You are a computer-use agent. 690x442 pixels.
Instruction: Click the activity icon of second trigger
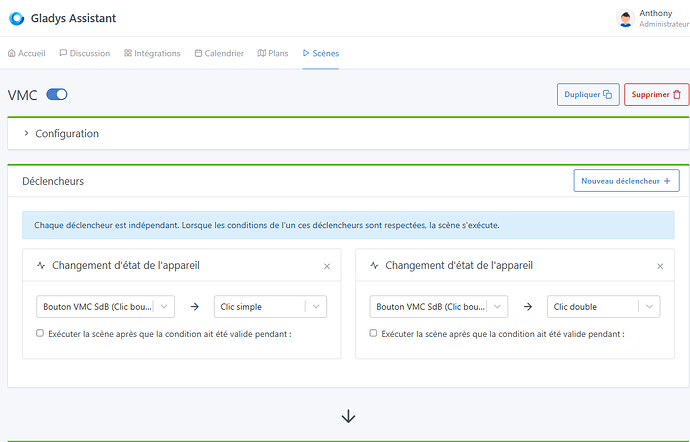click(x=374, y=266)
